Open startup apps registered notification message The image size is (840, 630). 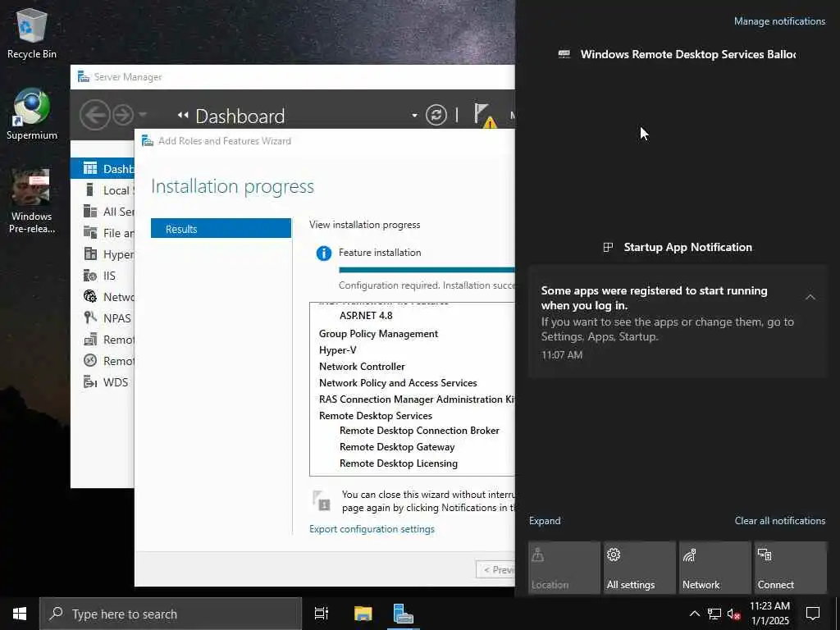pyautogui.click(x=678, y=322)
